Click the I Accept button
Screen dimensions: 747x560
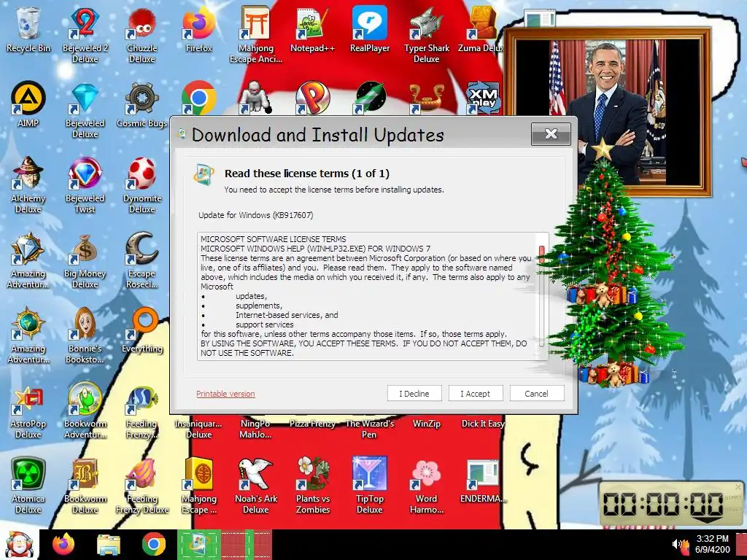(x=476, y=393)
